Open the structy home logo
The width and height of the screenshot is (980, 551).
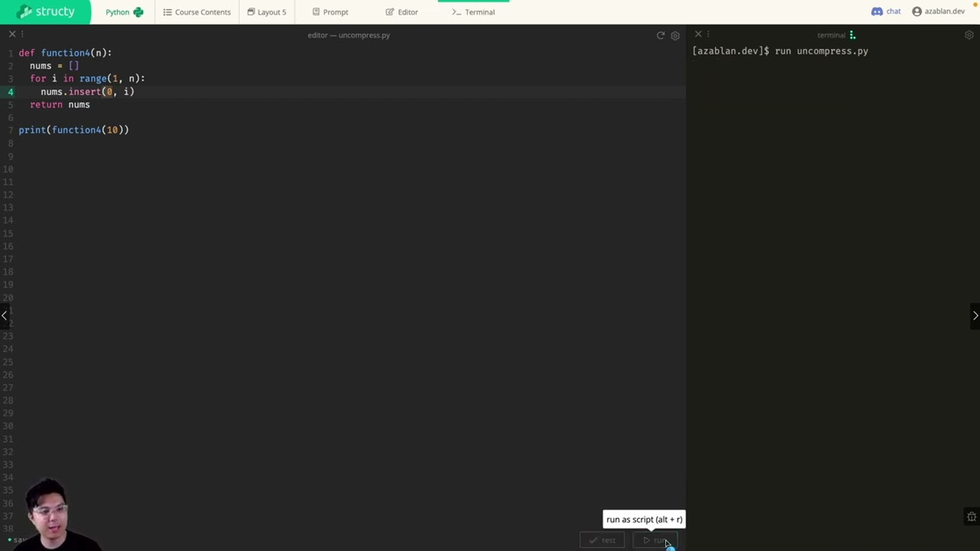pyautogui.click(x=46, y=12)
